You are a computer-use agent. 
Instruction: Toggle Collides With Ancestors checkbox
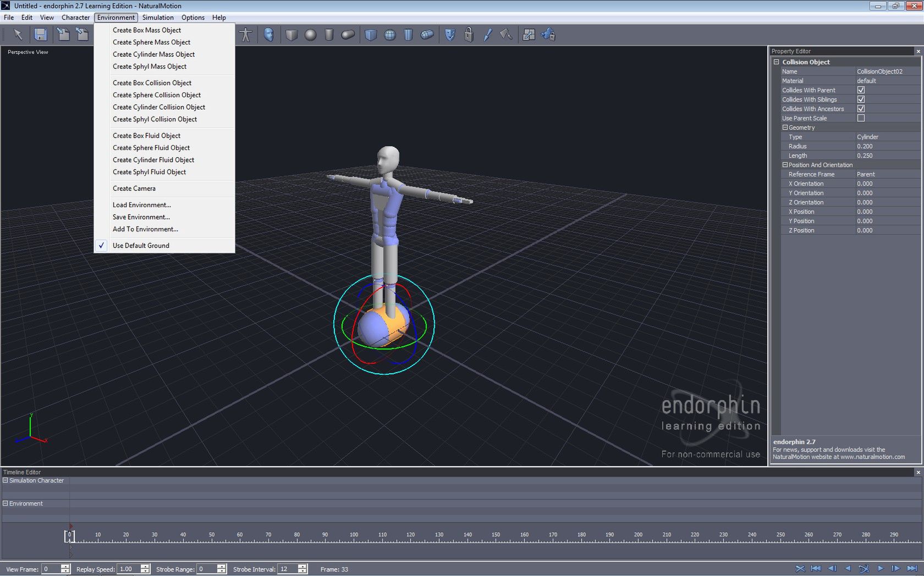861,108
